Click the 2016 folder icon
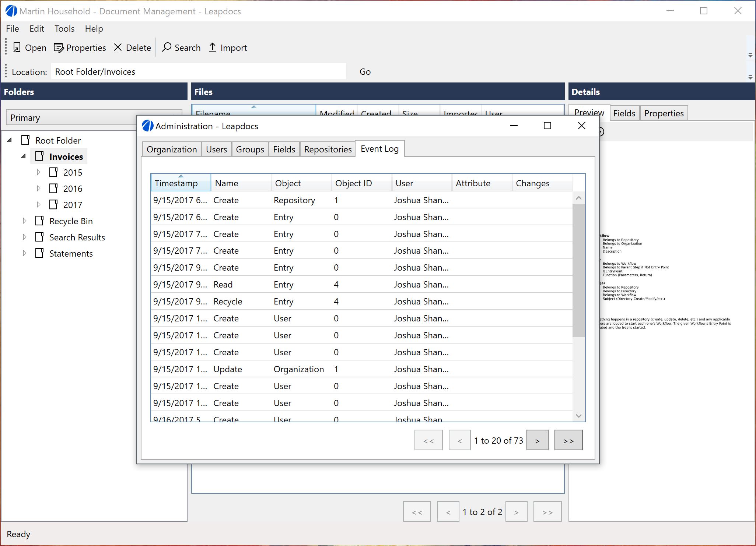The width and height of the screenshot is (756, 546). coord(53,189)
